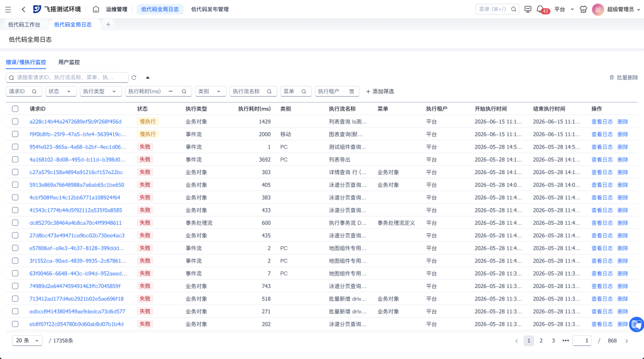The image size is (644, 359).
Task: Open 运维管理 in the top navigation
Action: click(x=117, y=9)
